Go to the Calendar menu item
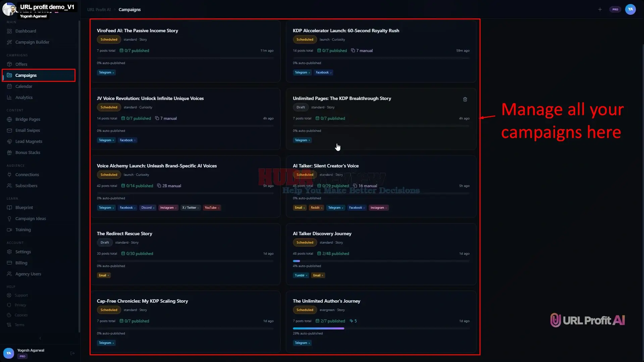 tap(24, 86)
